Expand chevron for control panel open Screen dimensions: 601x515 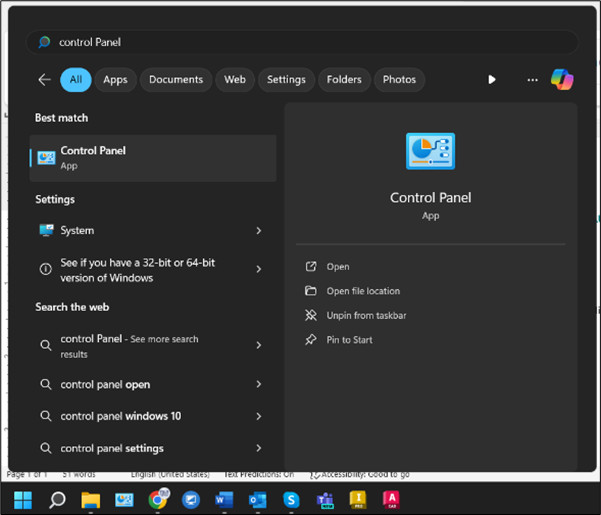tap(259, 384)
